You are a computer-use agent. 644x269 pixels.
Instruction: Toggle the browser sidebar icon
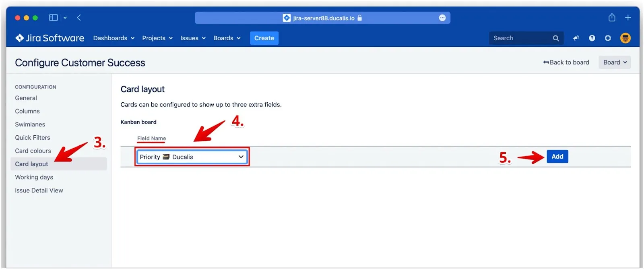[54, 17]
